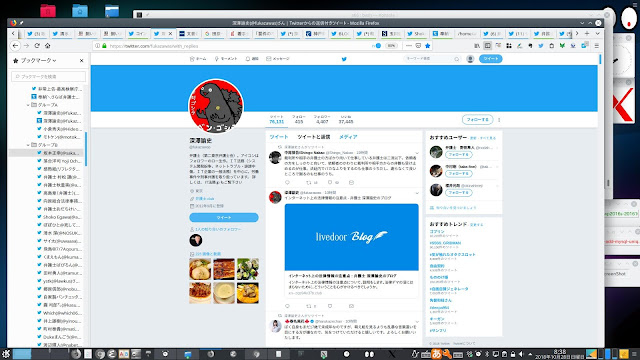Click the green extension icon in Firefox toolbar
Viewport: 640px width, 360px height.
click(562, 46)
